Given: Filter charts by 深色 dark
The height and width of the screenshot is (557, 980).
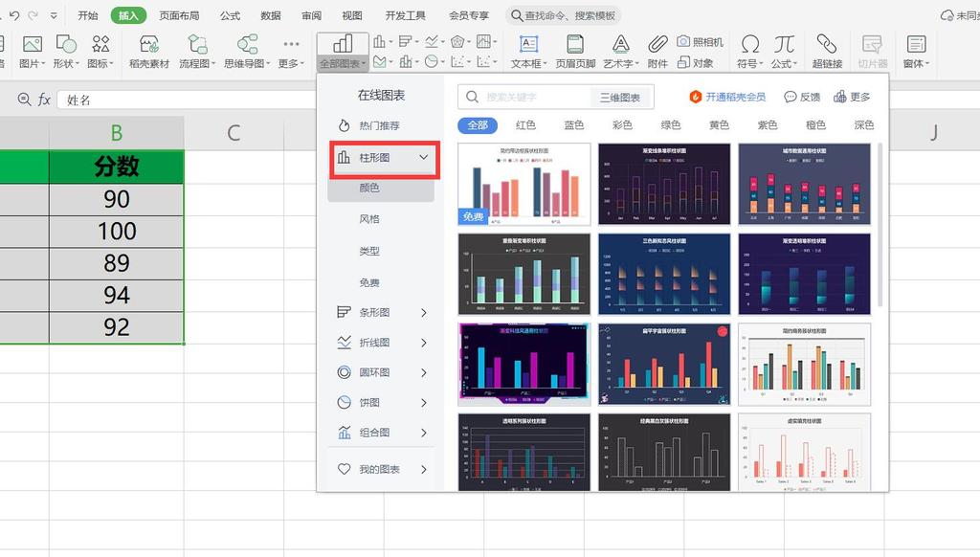Looking at the screenshot, I should click(864, 125).
